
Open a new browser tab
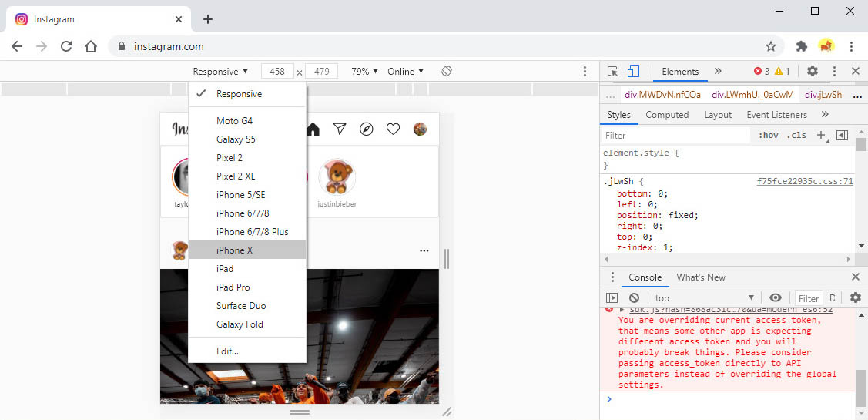(208, 19)
